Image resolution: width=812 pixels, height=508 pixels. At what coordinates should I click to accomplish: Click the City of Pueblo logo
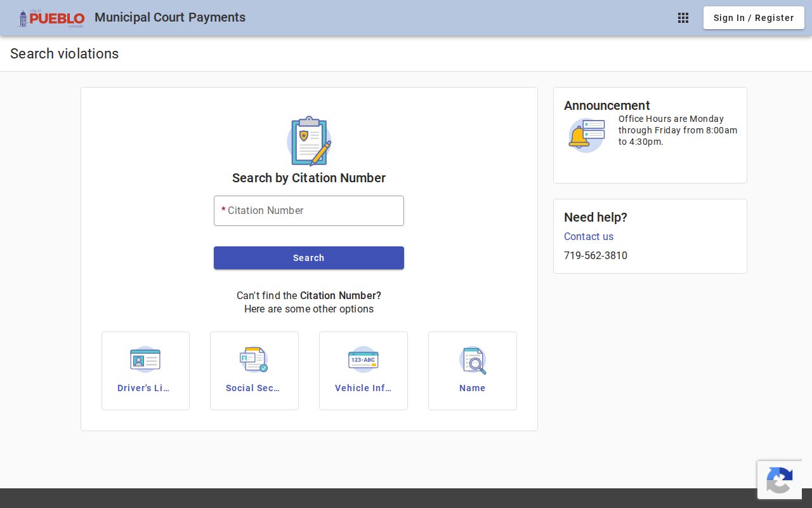coord(51,18)
